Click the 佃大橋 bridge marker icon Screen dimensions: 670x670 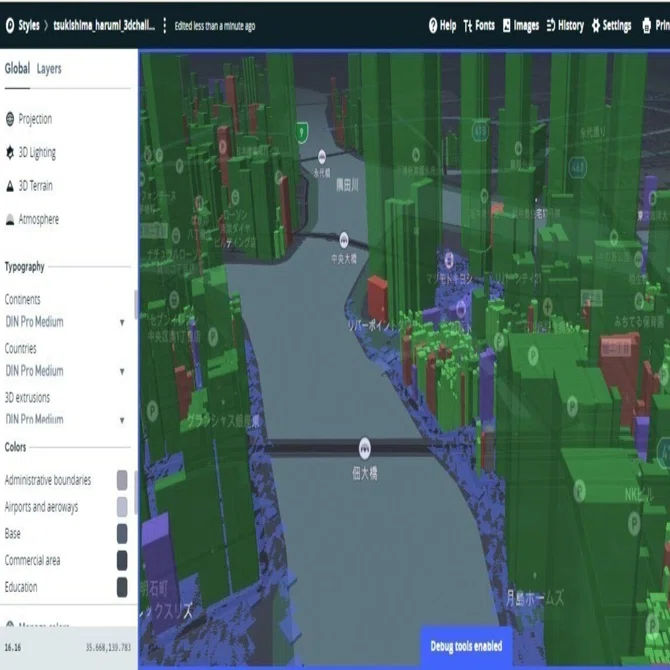click(364, 447)
